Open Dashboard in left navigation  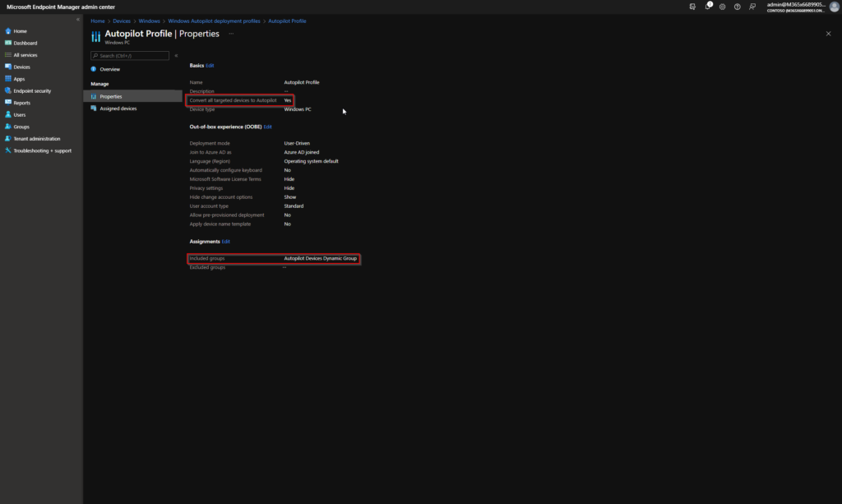pos(25,43)
